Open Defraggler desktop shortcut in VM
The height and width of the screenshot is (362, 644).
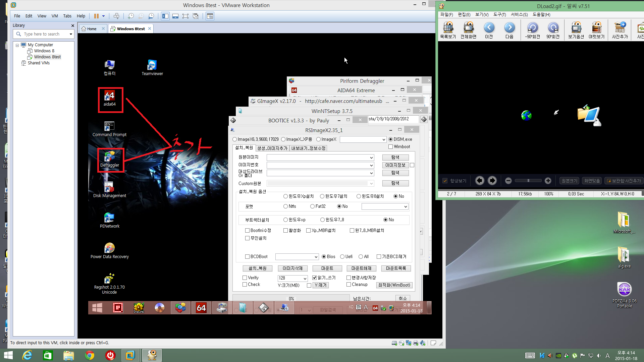110,160
